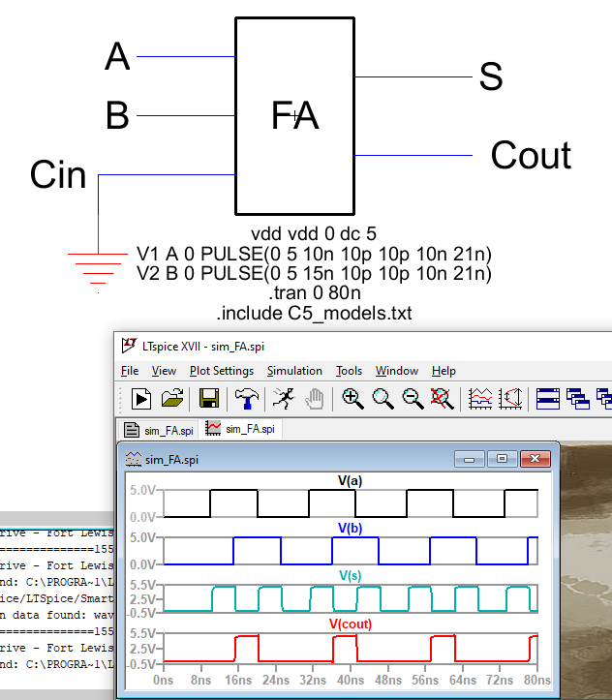The height and width of the screenshot is (700, 612).
Task: Click the New Schematic toolbar icon
Action: (142, 398)
